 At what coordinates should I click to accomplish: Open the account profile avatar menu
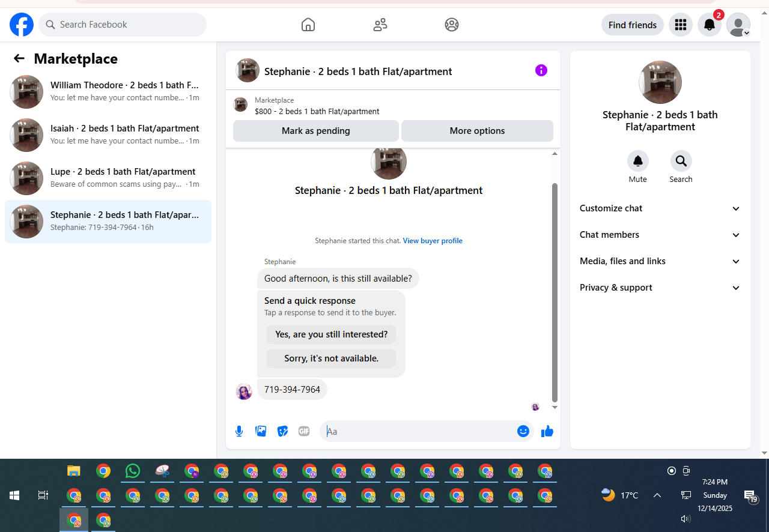pos(738,25)
